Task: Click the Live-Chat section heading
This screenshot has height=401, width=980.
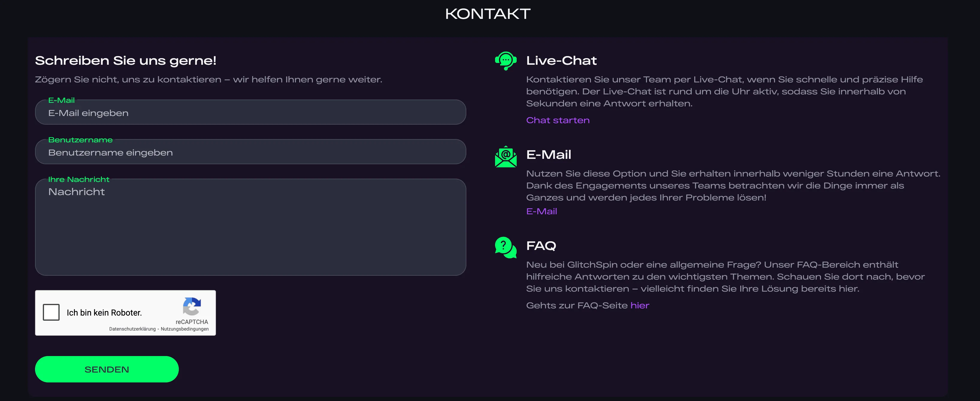Action: [x=562, y=60]
